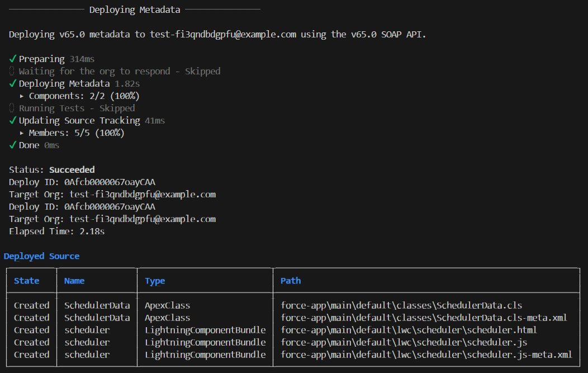Click the first Deploy ID 0Afcb0000067oayCAA line
This screenshot has height=373, width=588.
(82, 182)
